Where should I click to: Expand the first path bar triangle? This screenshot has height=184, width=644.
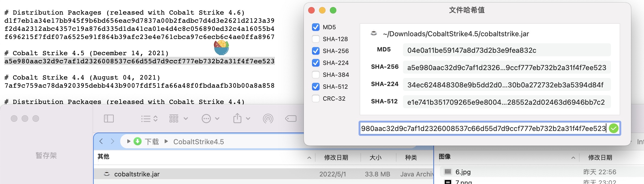tap(129, 141)
